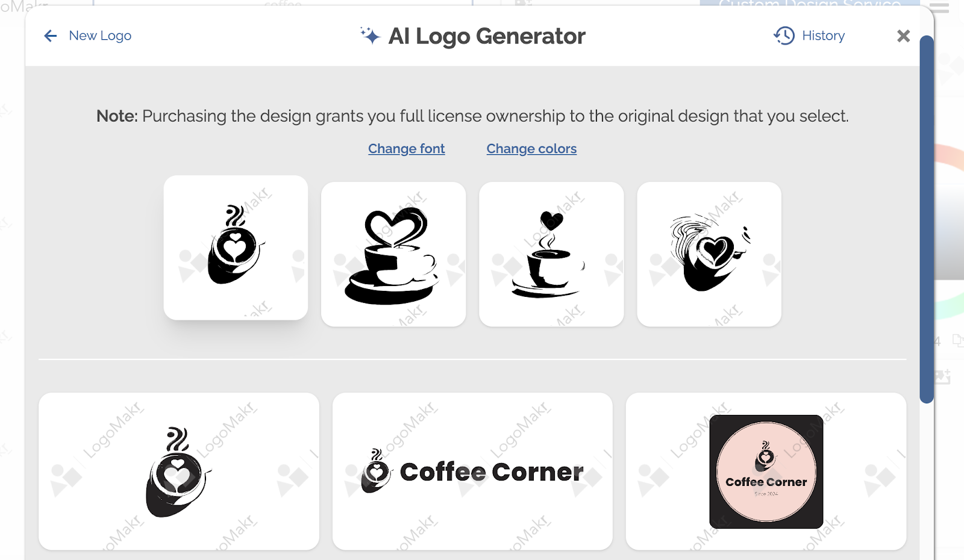Select the cup with heart-shaped steam outline
Screen dimensions: 964x560
tap(393, 254)
